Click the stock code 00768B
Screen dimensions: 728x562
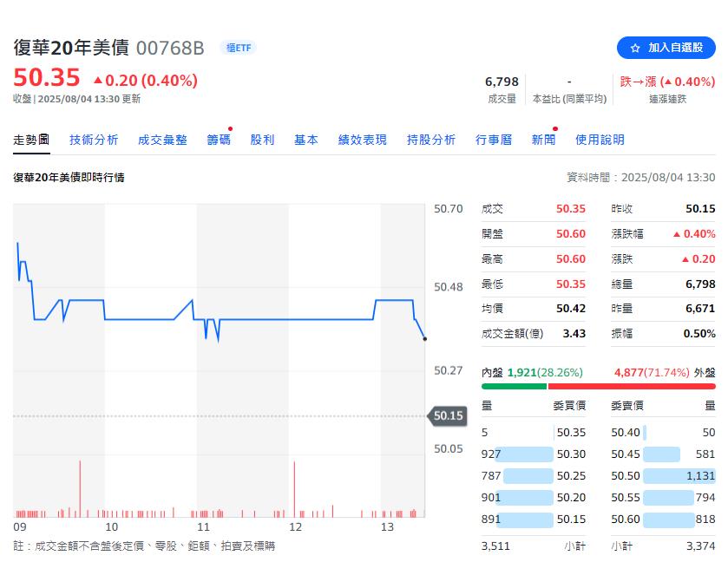170,48
